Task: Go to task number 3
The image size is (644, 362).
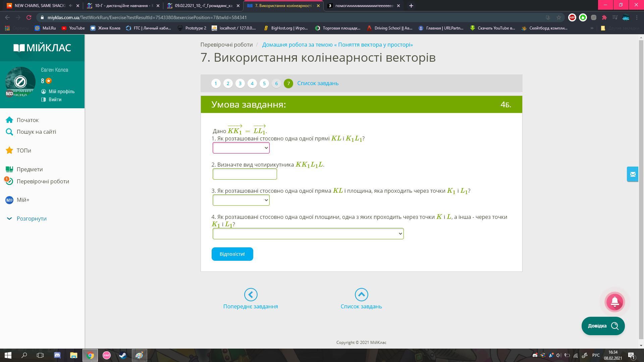Action: [x=240, y=83]
